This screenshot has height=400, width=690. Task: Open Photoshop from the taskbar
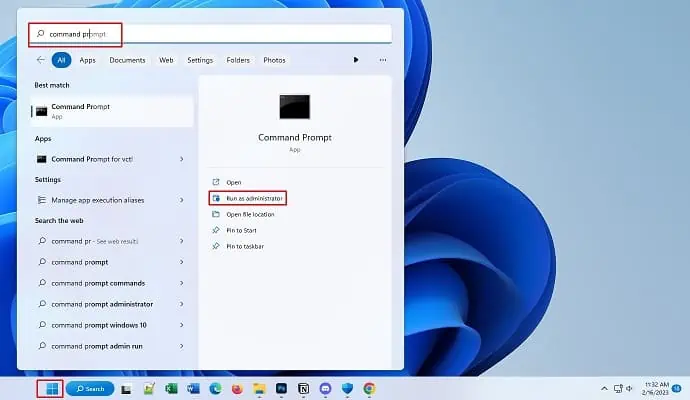(x=281, y=388)
